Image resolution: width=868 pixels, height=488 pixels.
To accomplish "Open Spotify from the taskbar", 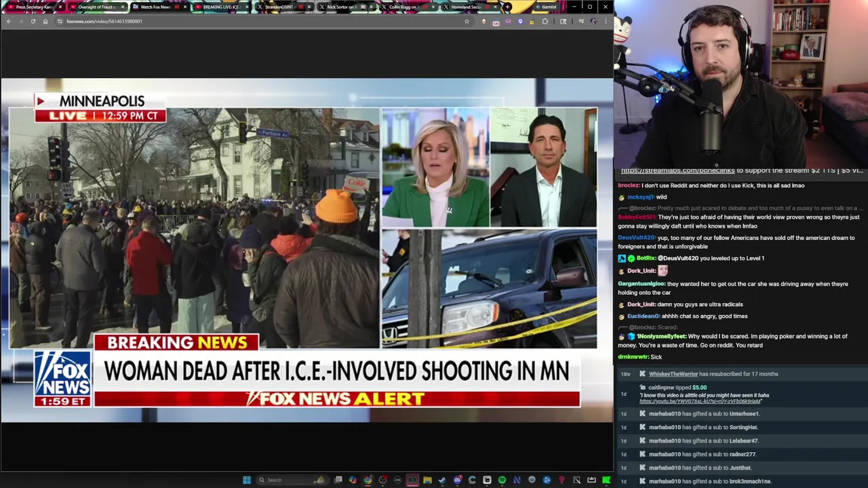I will pyautogui.click(x=502, y=480).
